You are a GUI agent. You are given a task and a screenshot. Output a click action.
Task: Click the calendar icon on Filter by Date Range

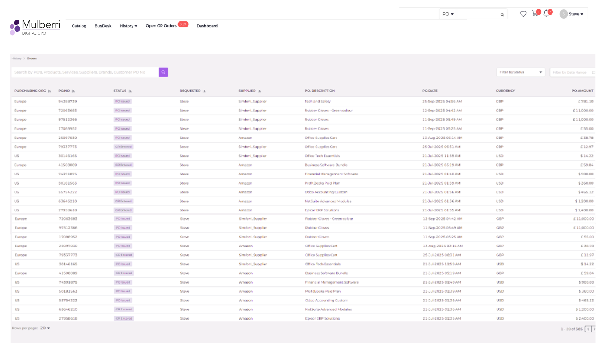coord(594,72)
